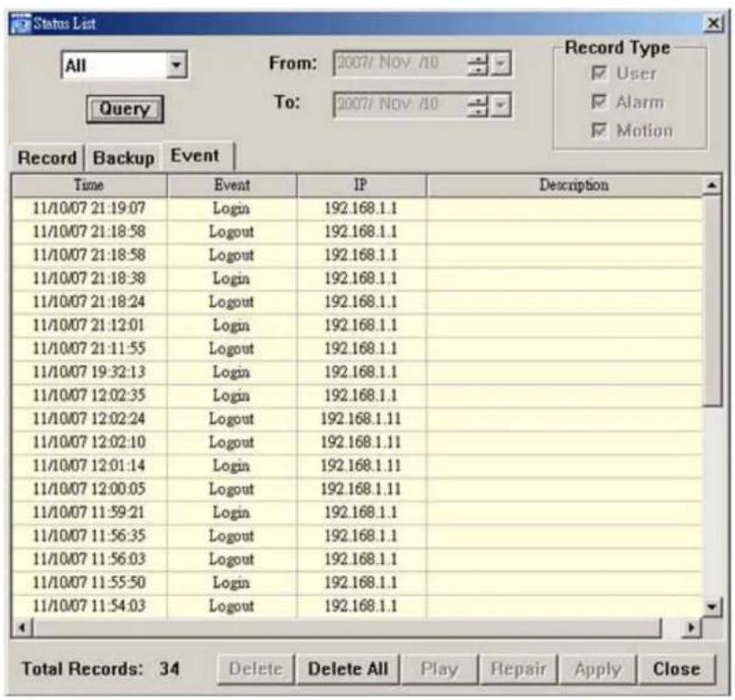The height and width of the screenshot is (700, 735).
Task: Select the row timed 11/10/07 11:56:35
Action: click(x=357, y=536)
